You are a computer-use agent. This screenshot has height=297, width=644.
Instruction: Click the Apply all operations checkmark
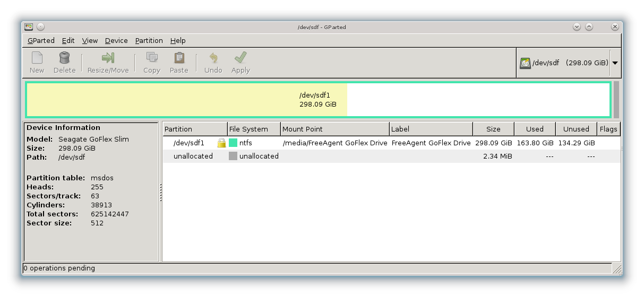[x=241, y=58]
